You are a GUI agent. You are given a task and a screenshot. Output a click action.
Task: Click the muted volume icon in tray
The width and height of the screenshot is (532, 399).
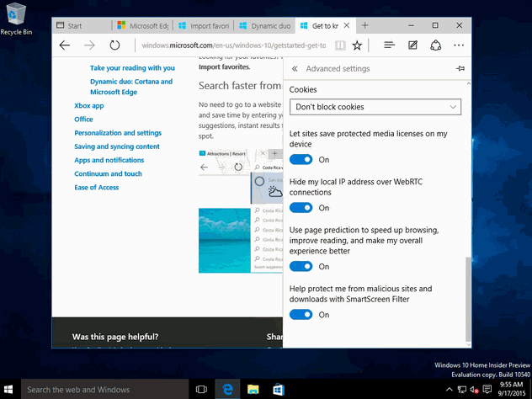(x=474, y=389)
